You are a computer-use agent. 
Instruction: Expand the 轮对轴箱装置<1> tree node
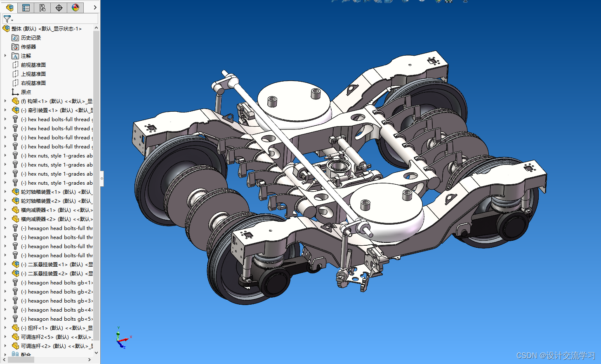click(x=5, y=192)
